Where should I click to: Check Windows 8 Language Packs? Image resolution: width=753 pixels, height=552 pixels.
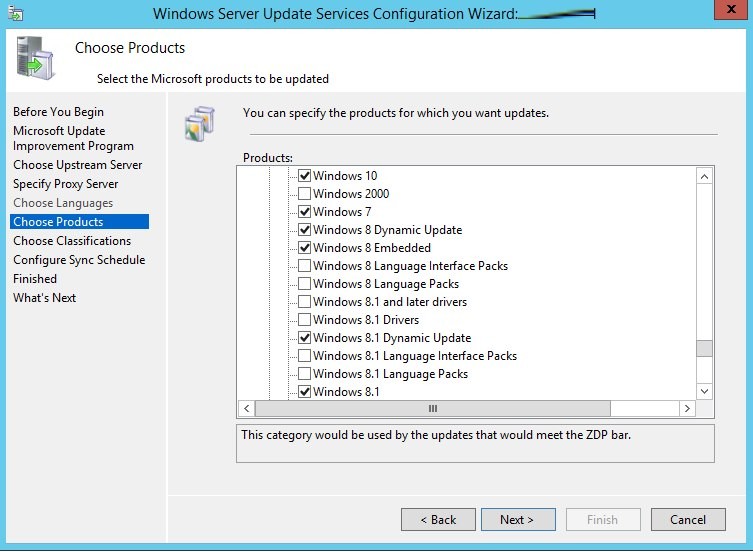305,284
